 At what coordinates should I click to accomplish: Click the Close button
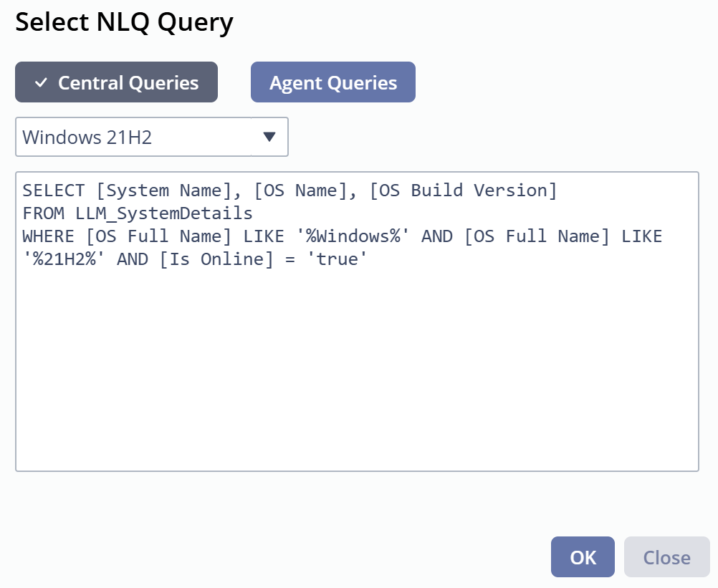click(666, 557)
